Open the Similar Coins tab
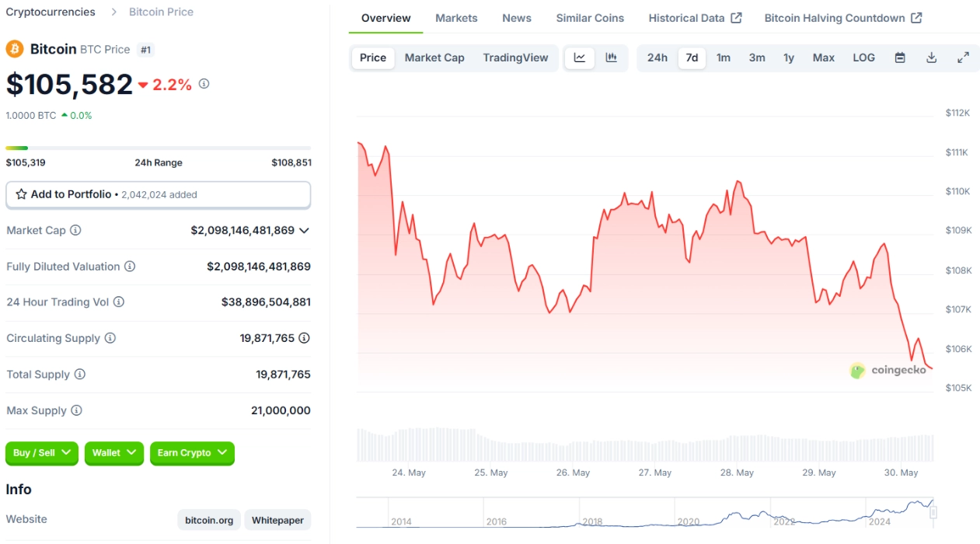The width and height of the screenshot is (980, 544). [590, 18]
